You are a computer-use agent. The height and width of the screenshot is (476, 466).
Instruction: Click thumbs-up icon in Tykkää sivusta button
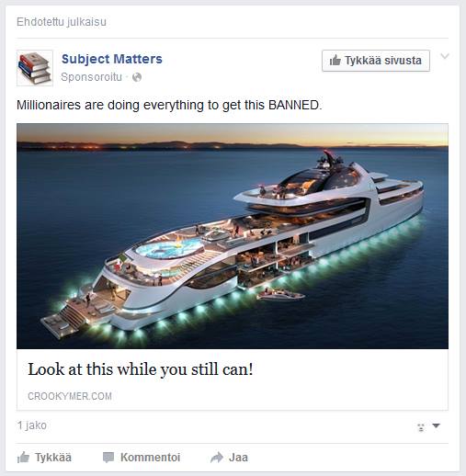335,60
